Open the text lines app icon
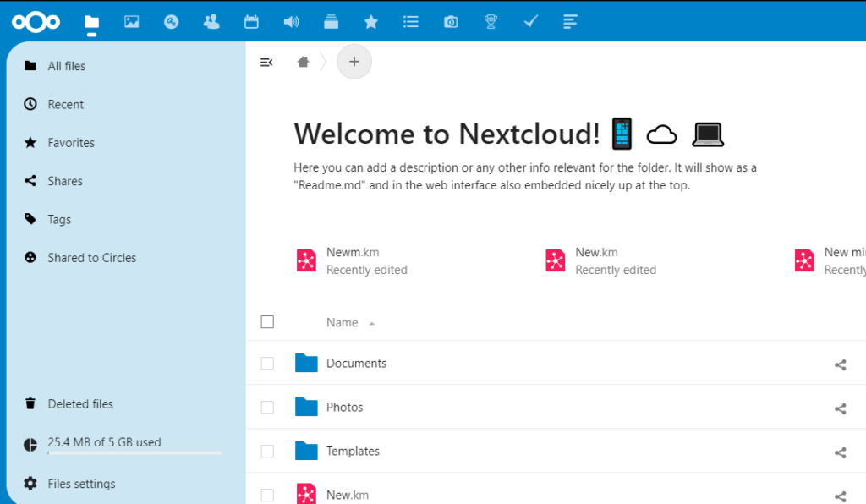The height and width of the screenshot is (504, 866). 571,21
